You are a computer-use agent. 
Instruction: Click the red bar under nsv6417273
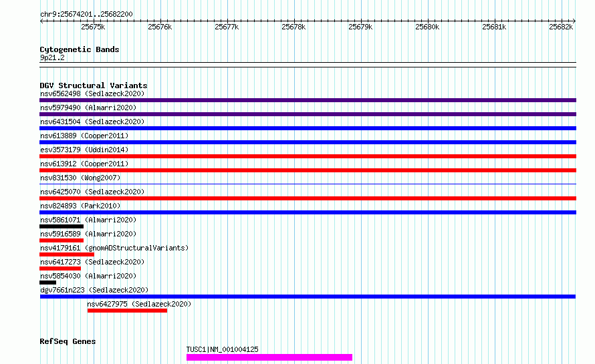pyautogui.click(x=60, y=268)
